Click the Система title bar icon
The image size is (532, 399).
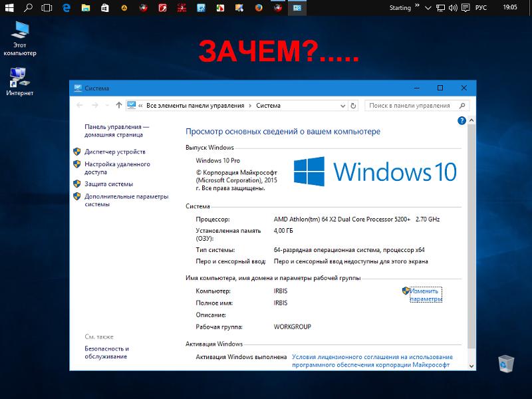tap(78, 88)
